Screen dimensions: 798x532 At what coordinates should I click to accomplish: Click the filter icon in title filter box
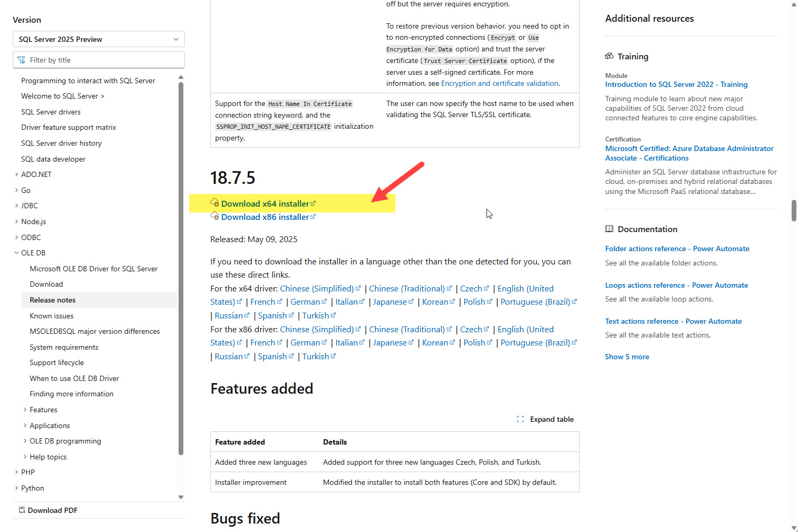click(x=21, y=60)
